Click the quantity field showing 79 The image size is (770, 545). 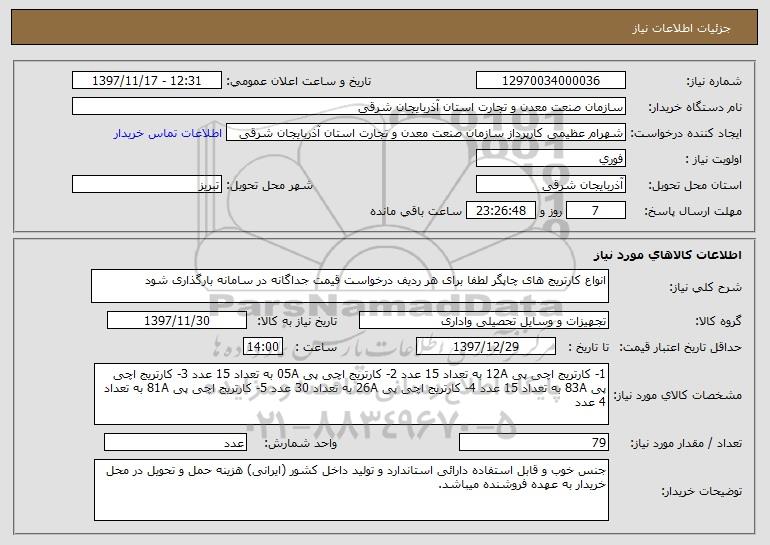(534, 442)
